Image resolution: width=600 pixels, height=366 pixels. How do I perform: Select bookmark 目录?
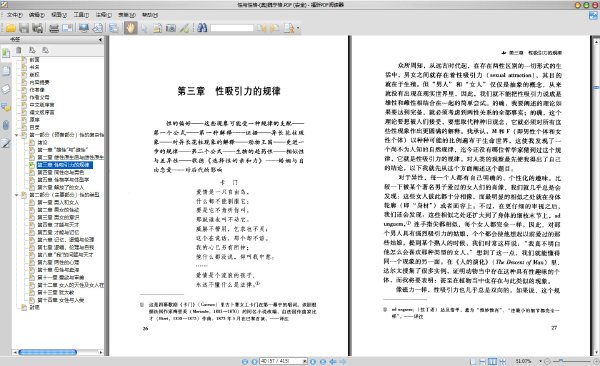coord(34,127)
